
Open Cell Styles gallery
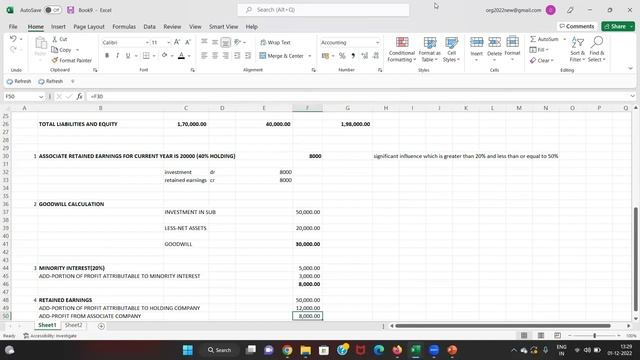pyautogui.click(x=451, y=49)
